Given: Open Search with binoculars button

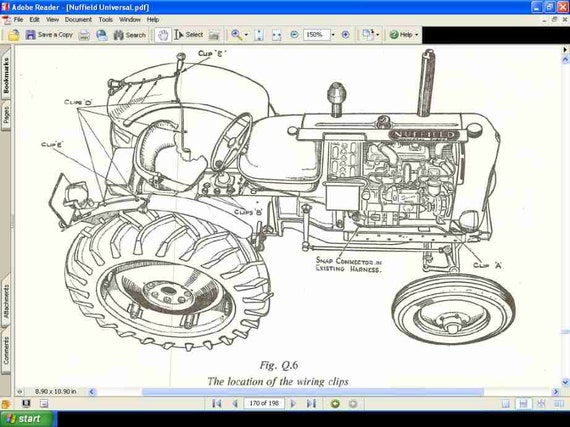Looking at the screenshot, I should (129, 35).
